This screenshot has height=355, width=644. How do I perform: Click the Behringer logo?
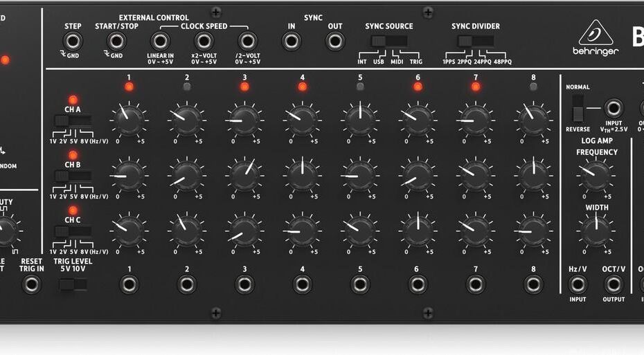click(596, 38)
